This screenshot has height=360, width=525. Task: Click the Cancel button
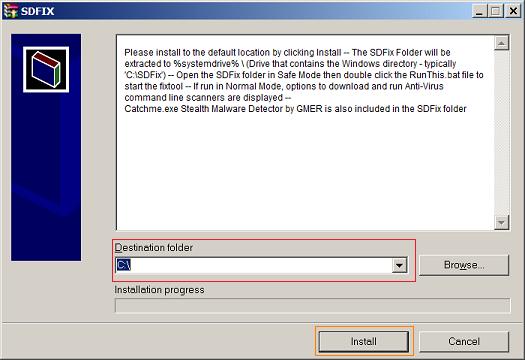(x=464, y=341)
